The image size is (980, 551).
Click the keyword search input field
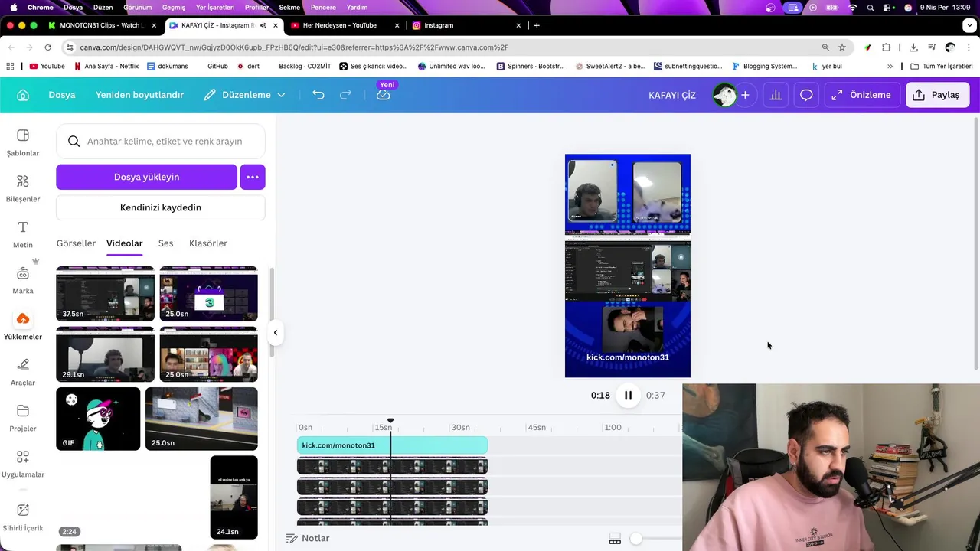coord(161,141)
